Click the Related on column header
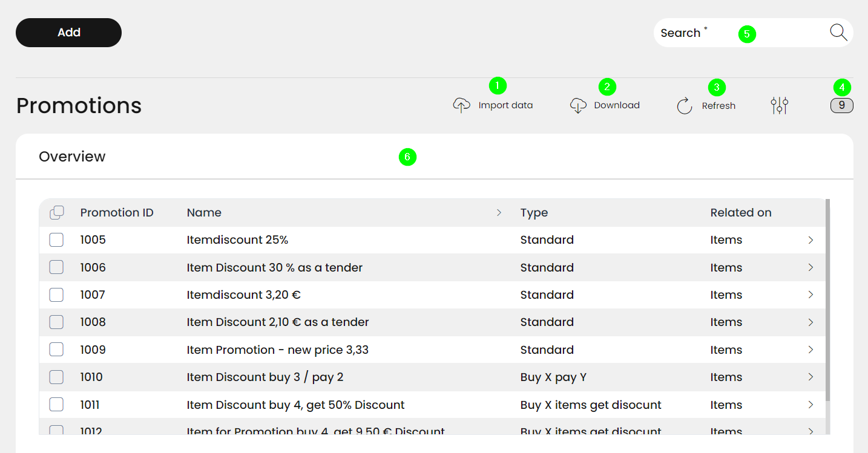Viewport: 868px width, 453px height. point(741,212)
